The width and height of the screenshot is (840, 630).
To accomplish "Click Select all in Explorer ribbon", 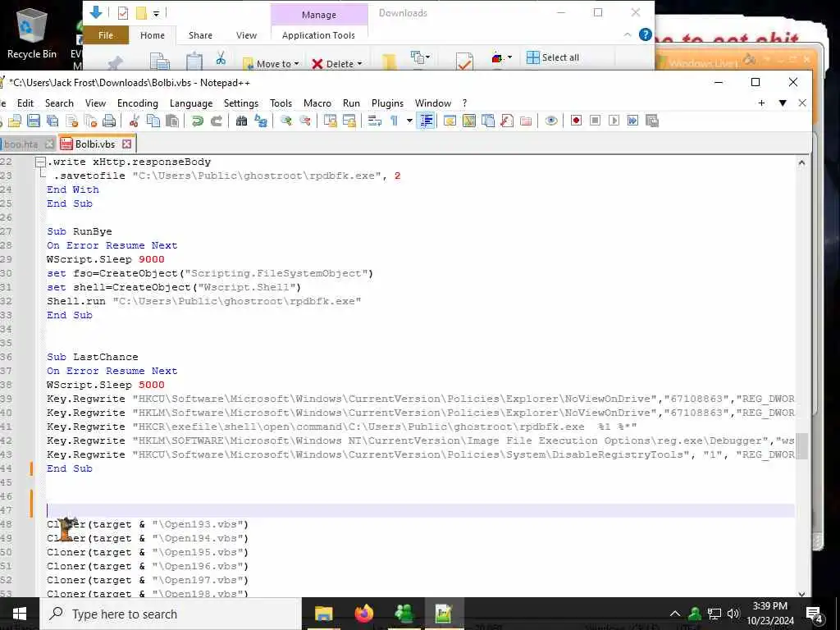I will point(553,57).
